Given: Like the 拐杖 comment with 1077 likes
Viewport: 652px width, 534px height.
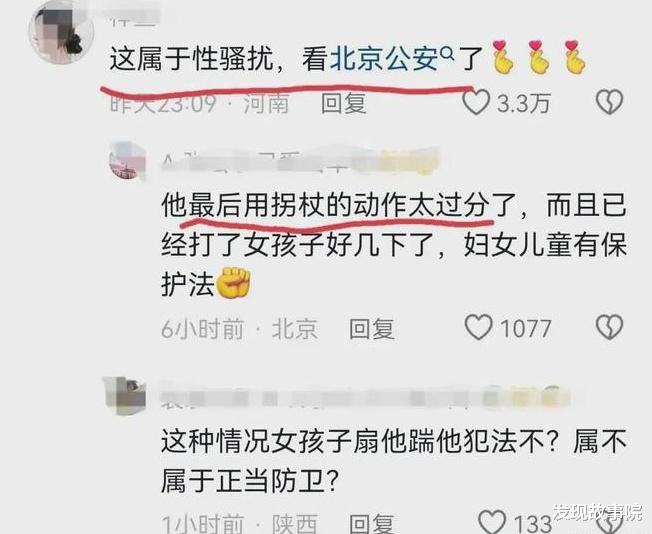Looking at the screenshot, I should (479, 327).
